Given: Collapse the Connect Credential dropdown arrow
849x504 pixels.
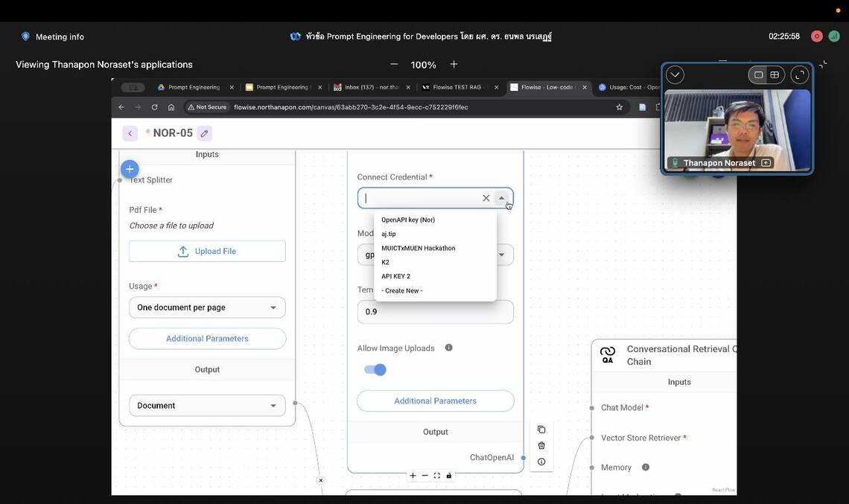Looking at the screenshot, I should [502, 198].
